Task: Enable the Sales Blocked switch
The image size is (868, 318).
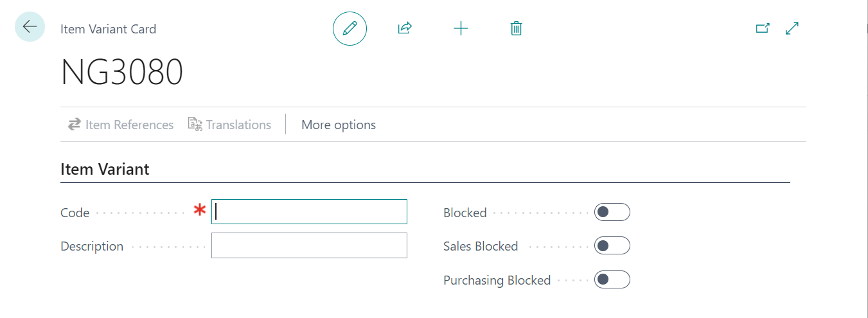Action: click(612, 246)
